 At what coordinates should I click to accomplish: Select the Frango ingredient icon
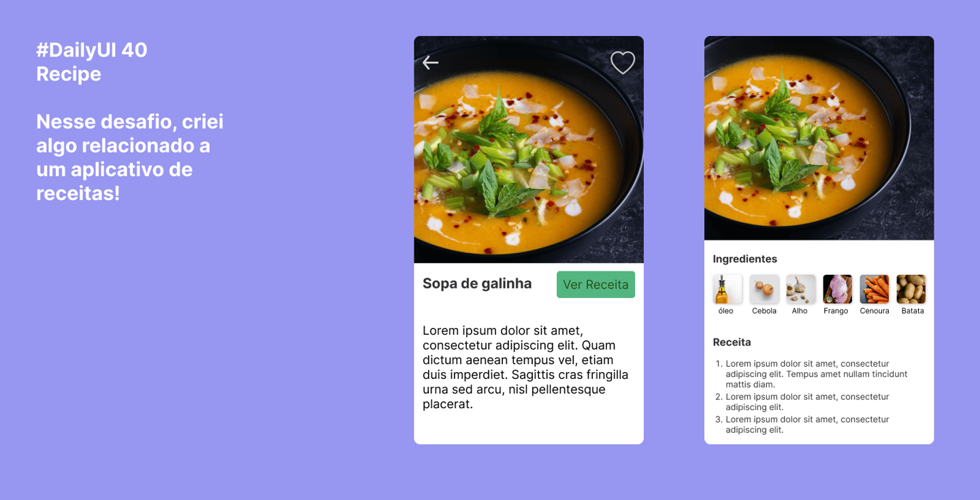(838, 289)
